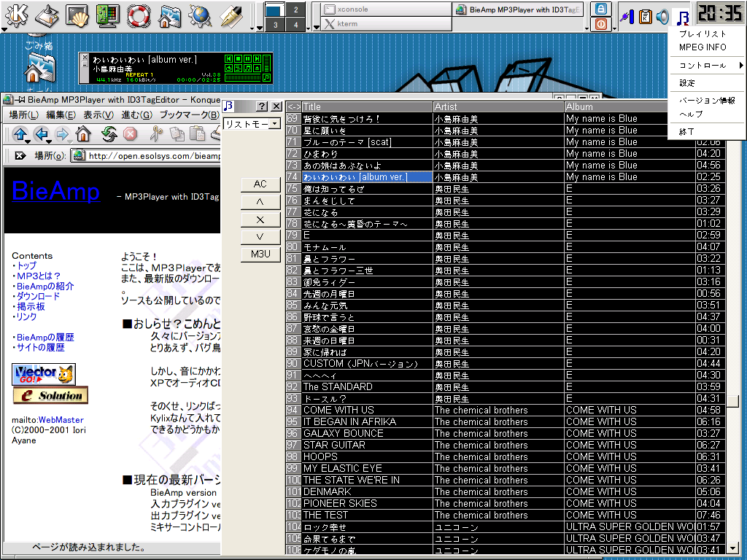Screen dimensions: 747x560
Task: Skip to next track in BieAmp player
Action: click(x=258, y=58)
